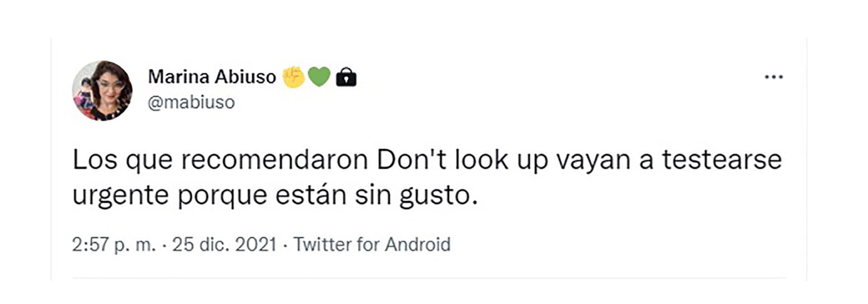
Task: Click the divider line below the tweet
Action: tap(429, 278)
